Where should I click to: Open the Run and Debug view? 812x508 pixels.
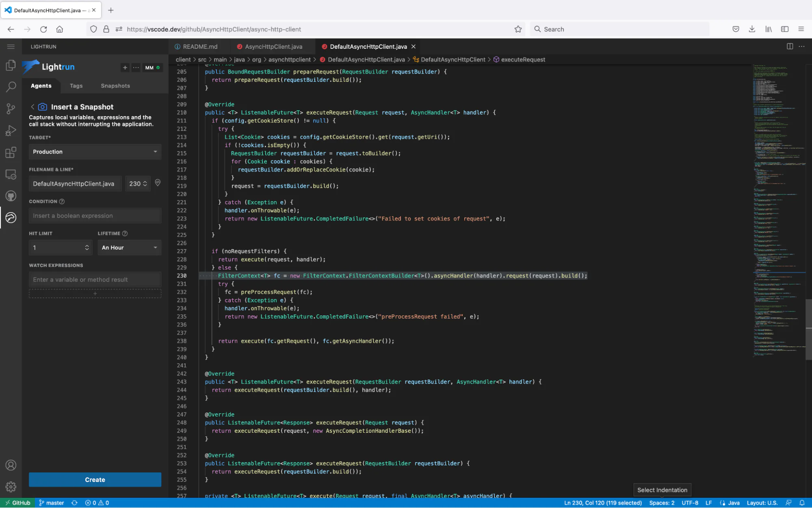[x=11, y=130]
